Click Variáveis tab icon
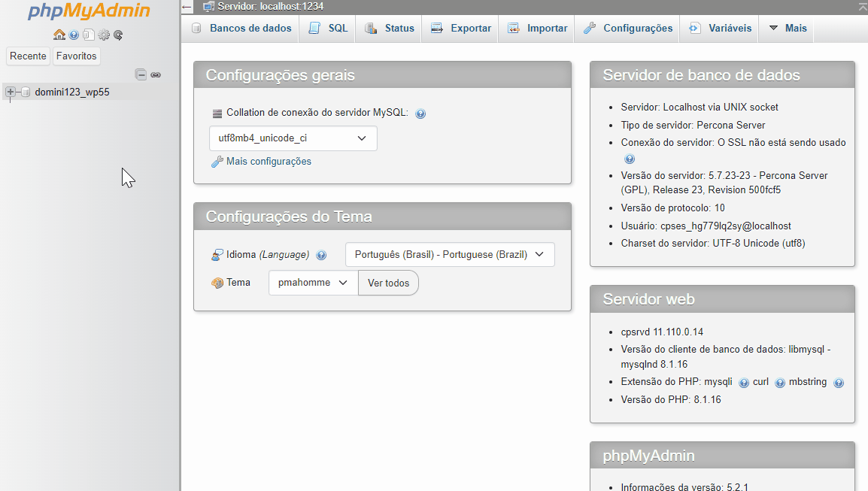Image resolution: width=868 pixels, height=491 pixels. click(695, 29)
